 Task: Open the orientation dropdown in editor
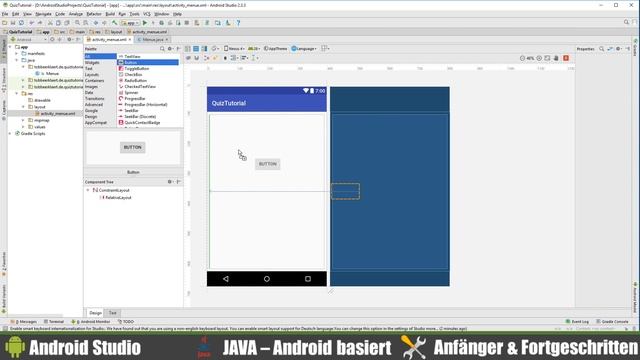pyautogui.click(x=215, y=49)
